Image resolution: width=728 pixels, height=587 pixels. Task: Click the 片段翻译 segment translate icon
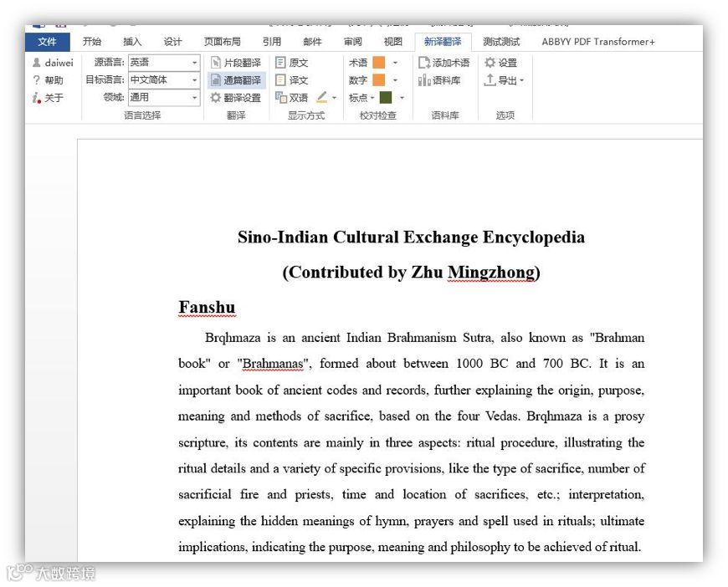[215, 63]
